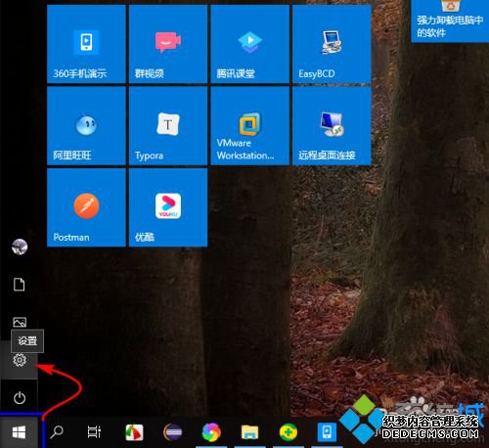Open the 强力卸载电脑中的软件 tile
Image resolution: width=489 pixels, height=448 pixels.
(450, 22)
